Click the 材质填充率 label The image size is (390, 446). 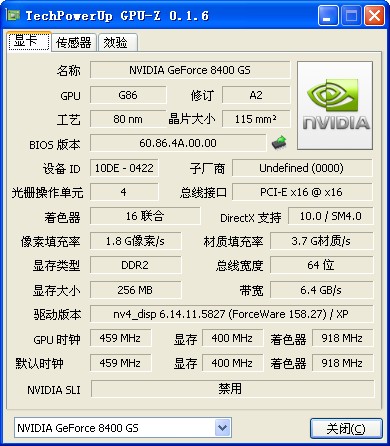coord(233,242)
